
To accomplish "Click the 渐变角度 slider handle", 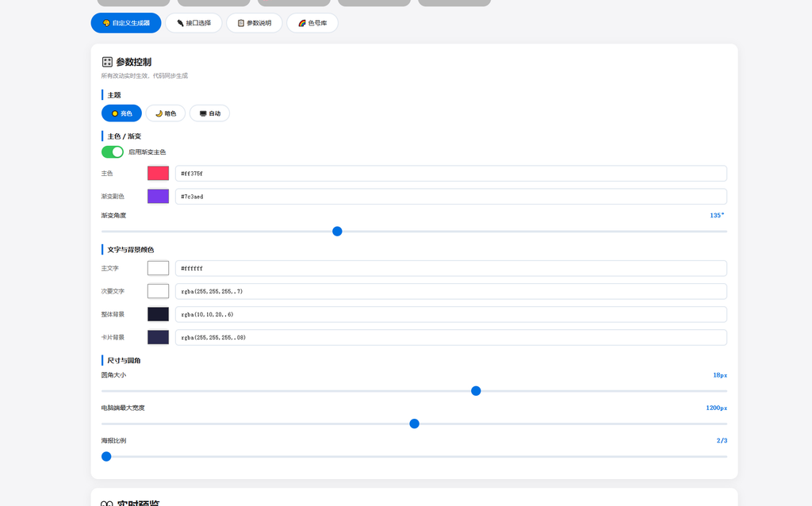I will [x=337, y=232].
